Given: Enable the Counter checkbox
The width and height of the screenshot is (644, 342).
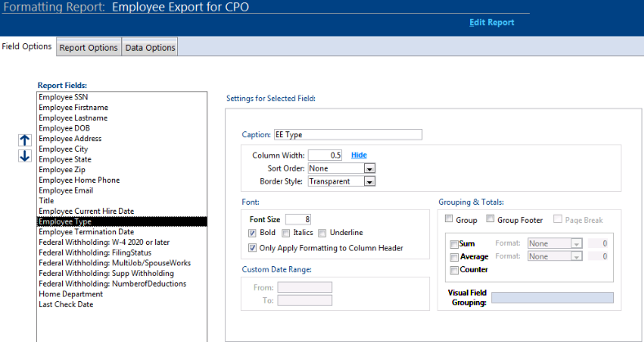Looking at the screenshot, I should [x=455, y=270].
